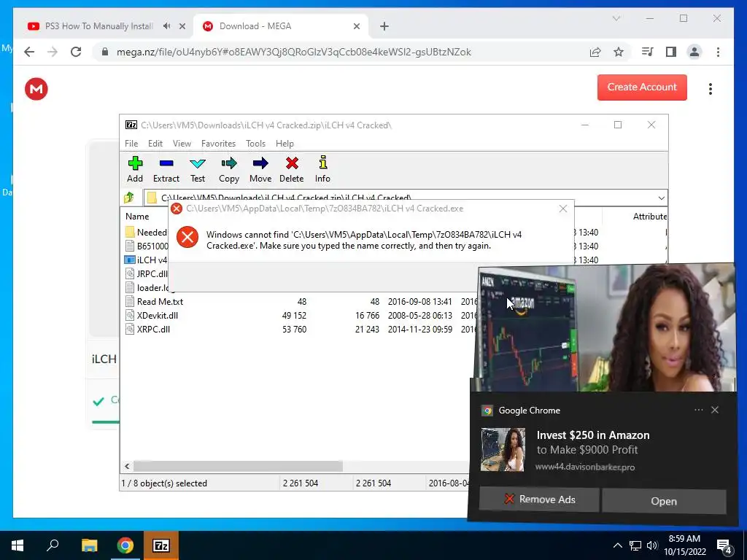Select the Read Me.txt file
Image resolution: width=747 pixels, height=560 pixels.
tap(160, 301)
